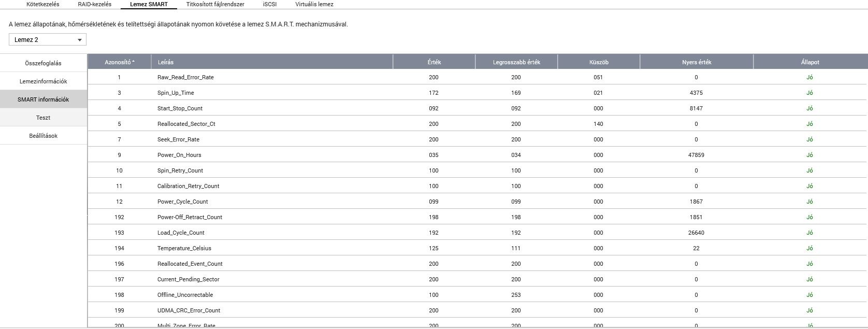Open the Virtuális lemez tab
The height and width of the screenshot is (329, 868).
pos(314,4)
